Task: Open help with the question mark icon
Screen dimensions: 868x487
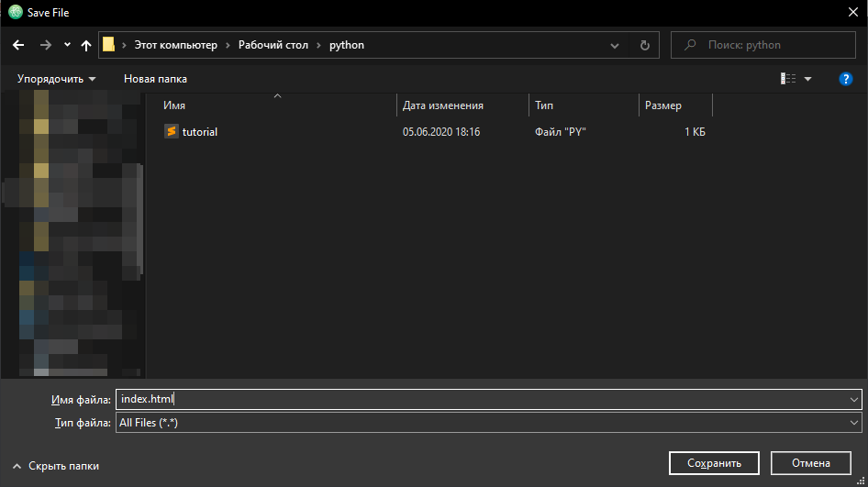Action: click(x=845, y=79)
